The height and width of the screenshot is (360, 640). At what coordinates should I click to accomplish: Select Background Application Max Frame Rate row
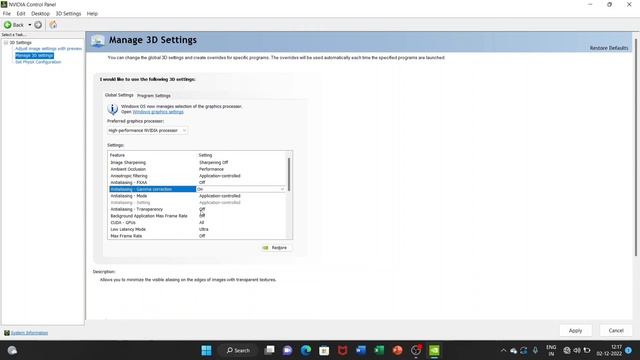(x=198, y=216)
